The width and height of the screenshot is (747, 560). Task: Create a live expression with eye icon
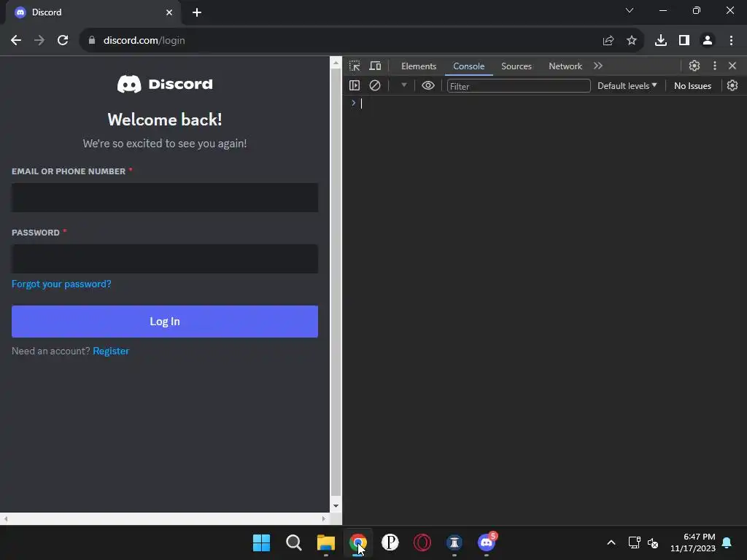(427, 85)
